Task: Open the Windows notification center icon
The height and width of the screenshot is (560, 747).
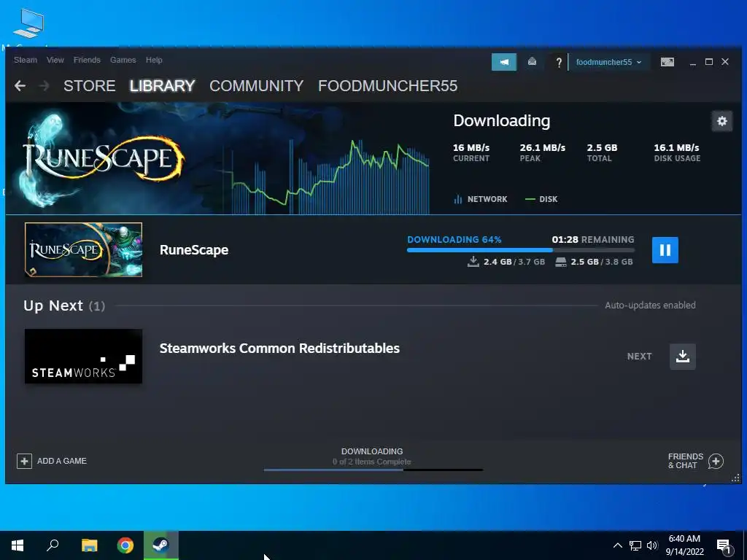Action: [724, 547]
